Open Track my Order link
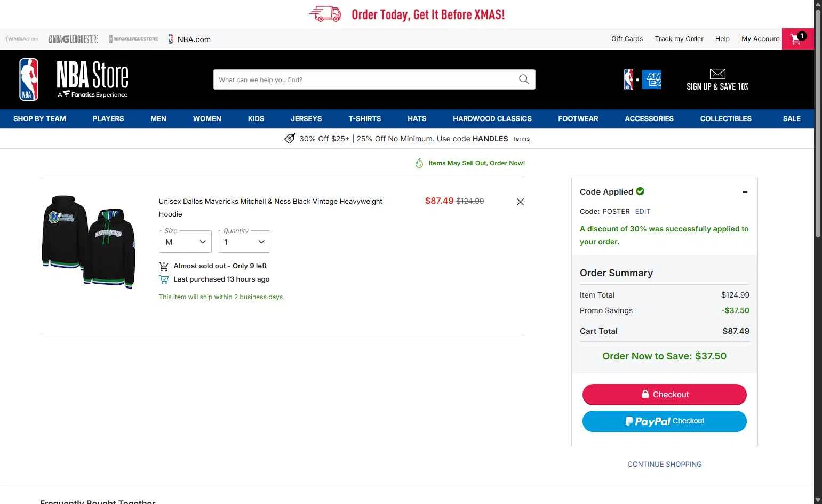This screenshot has width=822, height=504. [x=679, y=39]
